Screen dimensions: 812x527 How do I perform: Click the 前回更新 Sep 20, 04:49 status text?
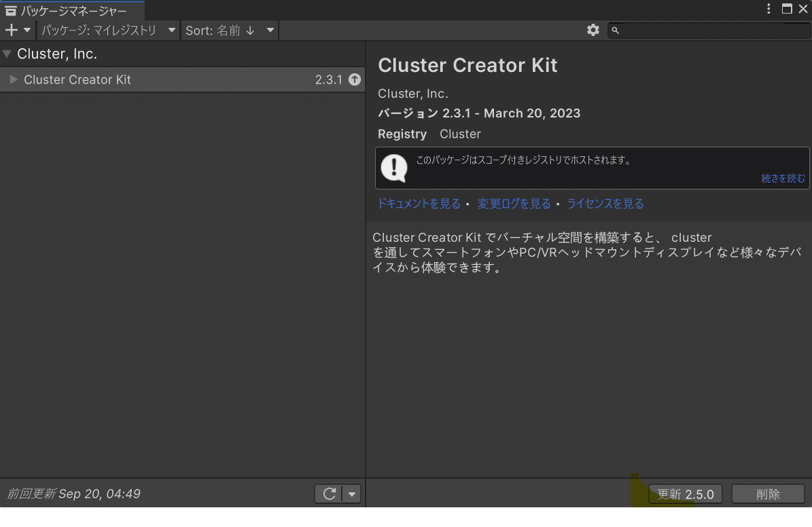tap(73, 493)
